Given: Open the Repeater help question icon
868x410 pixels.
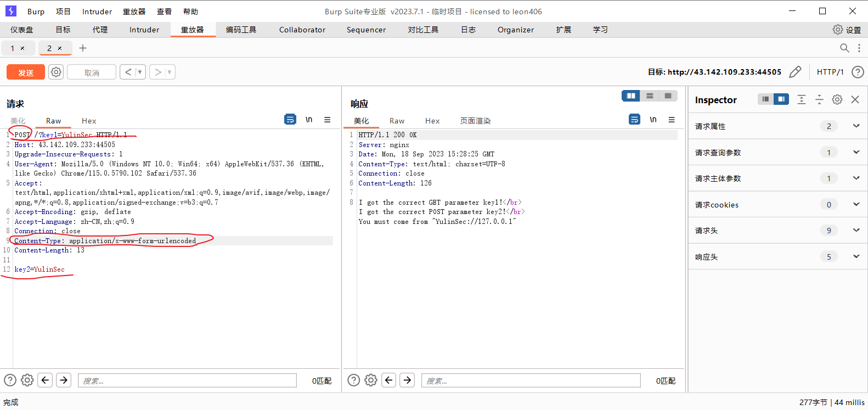Looking at the screenshot, I should pyautogui.click(x=858, y=72).
